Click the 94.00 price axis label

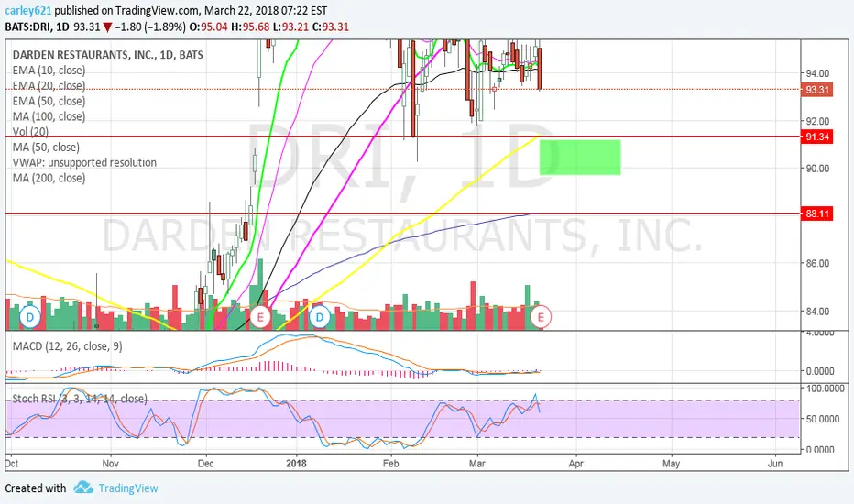(818, 73)
